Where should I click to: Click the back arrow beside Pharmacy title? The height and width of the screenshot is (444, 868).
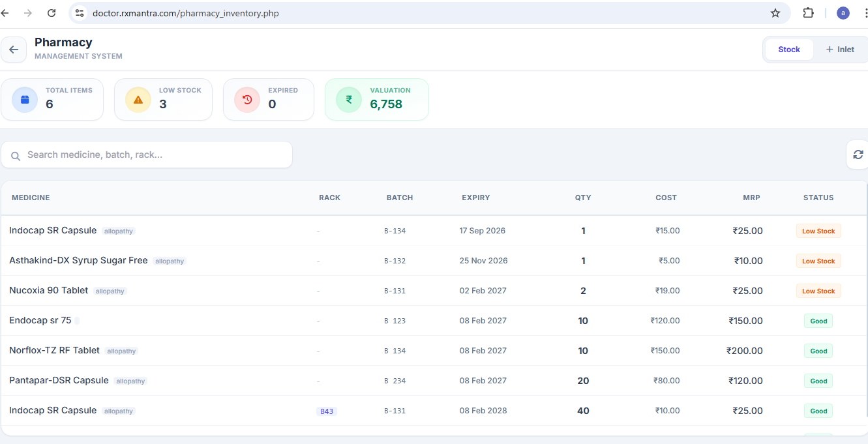14,50
